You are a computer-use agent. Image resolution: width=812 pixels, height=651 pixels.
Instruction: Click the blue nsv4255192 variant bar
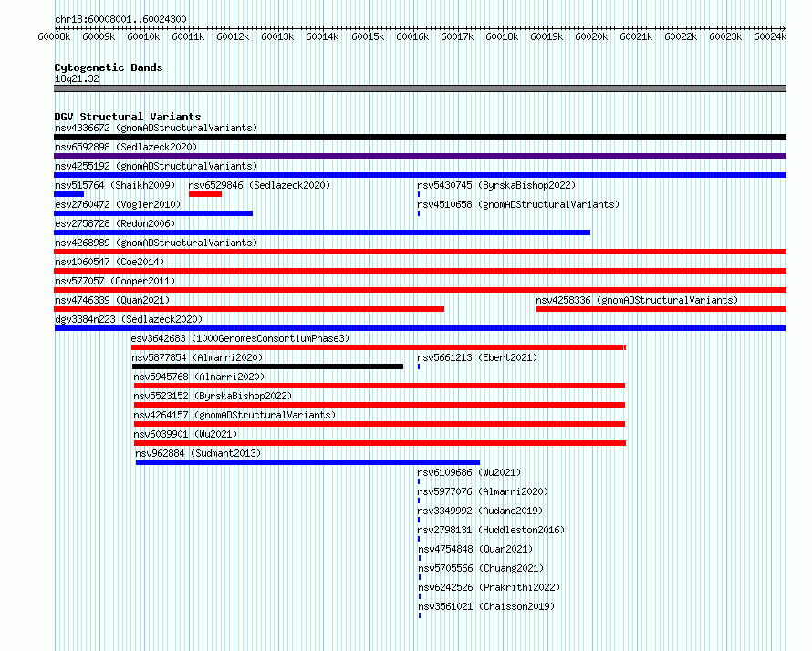tap(420, 175)
